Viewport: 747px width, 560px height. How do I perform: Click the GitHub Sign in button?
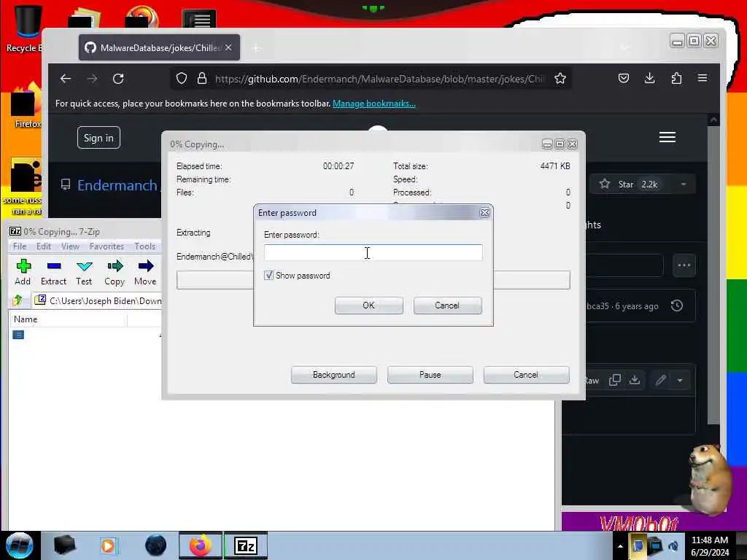[x=98, y=138]
